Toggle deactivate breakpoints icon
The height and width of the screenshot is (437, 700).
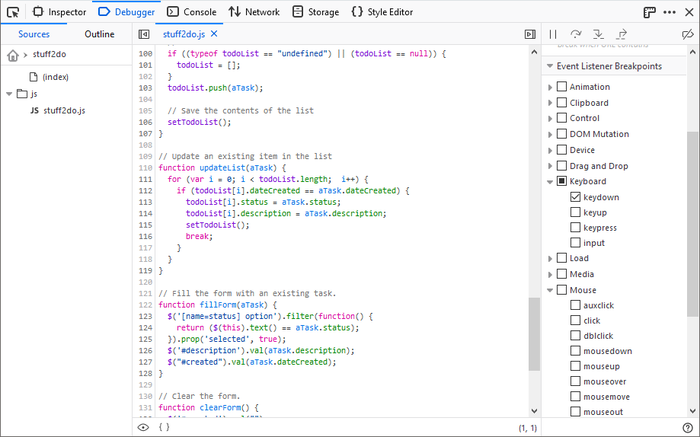click(x=686, y=34)
